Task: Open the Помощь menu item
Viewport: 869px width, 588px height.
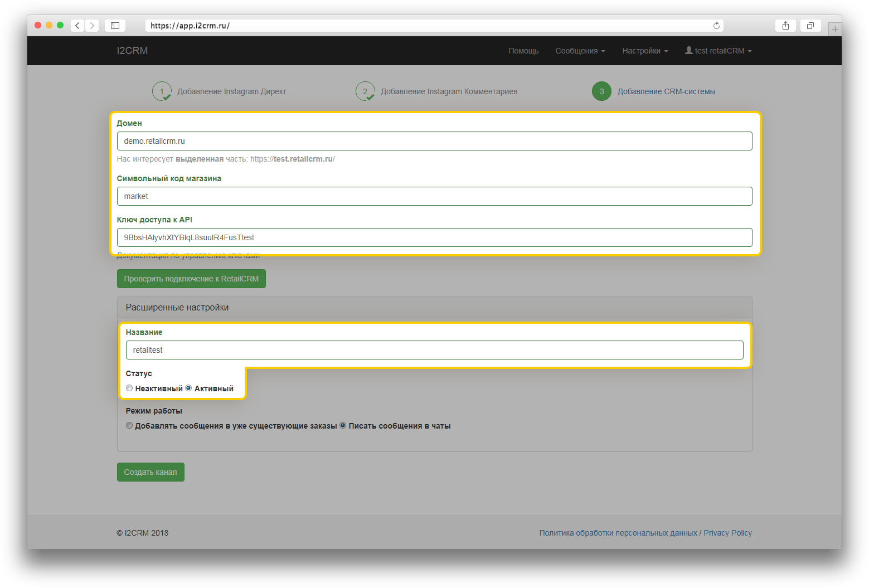Action: 523,51
